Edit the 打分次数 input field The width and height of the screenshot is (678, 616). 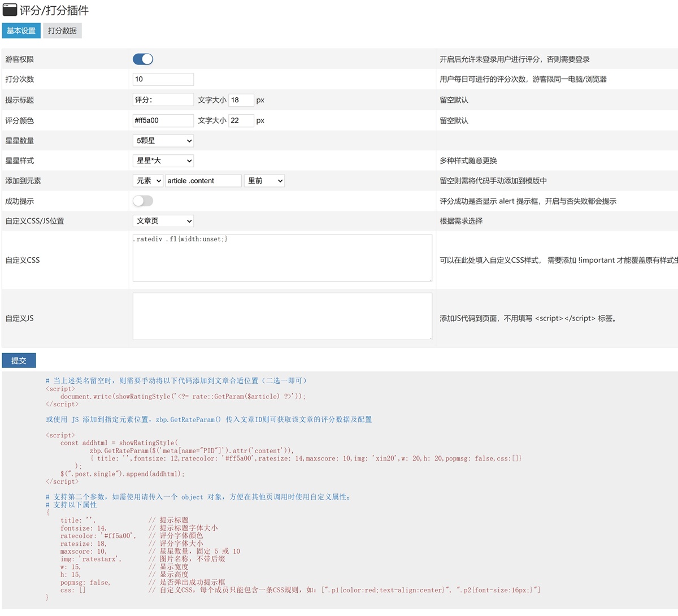point(163,79)
